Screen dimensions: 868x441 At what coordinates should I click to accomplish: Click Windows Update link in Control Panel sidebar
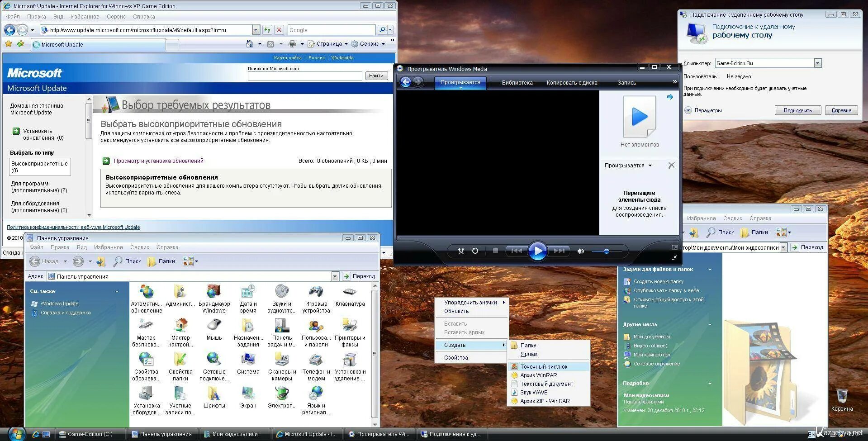59,304
